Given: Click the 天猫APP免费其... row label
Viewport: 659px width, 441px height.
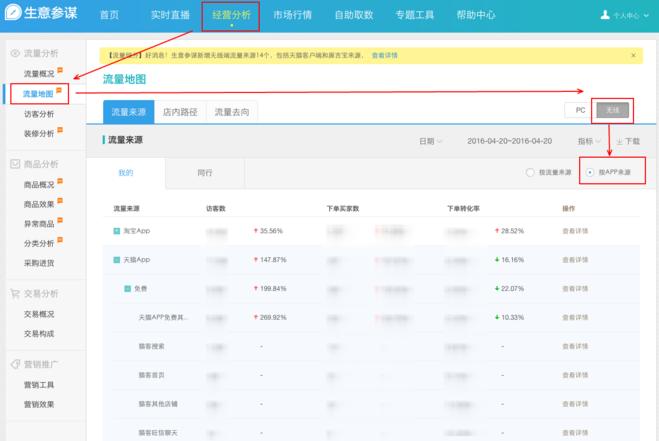Looking at the screenshot, I should pyautogui.click(x=163, y=317).
